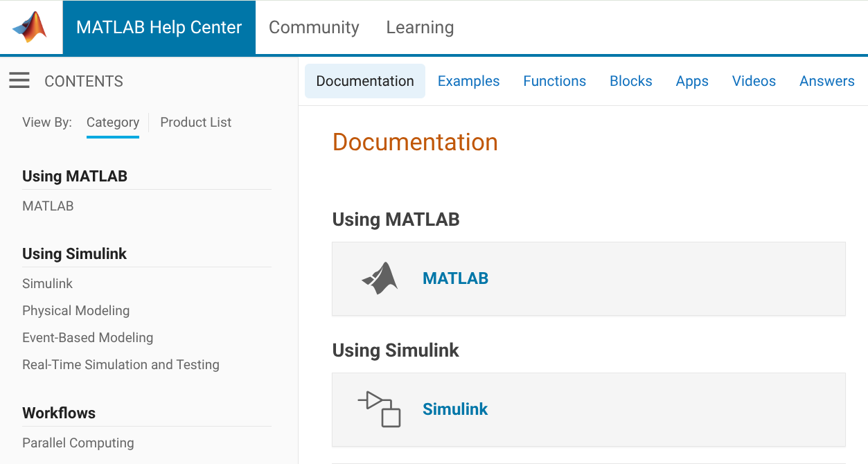Open the Blocks tab
Image resolution: width=868 pixels, height=464 pixels.
pyautogui.click(x=630, y=81)
